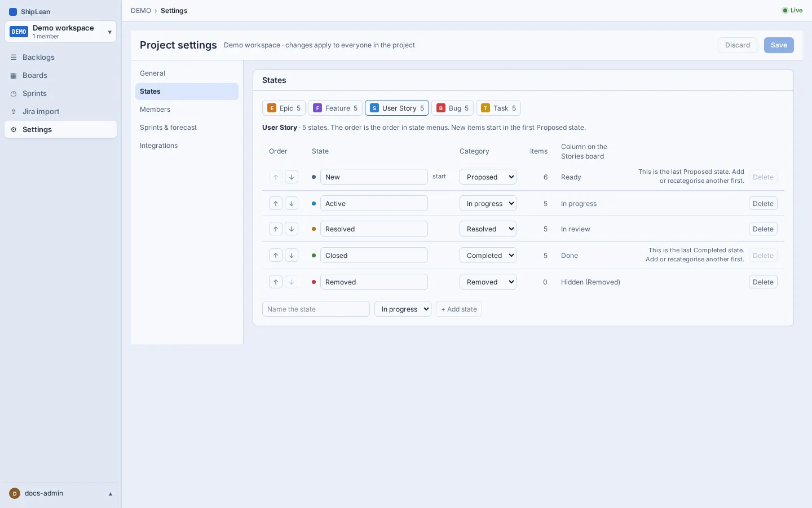The width and height of the screenshot is (812, 508).
Task: Click the Backlogs sidebar icon
Action: pyautogui.click(x=14, y=57)
